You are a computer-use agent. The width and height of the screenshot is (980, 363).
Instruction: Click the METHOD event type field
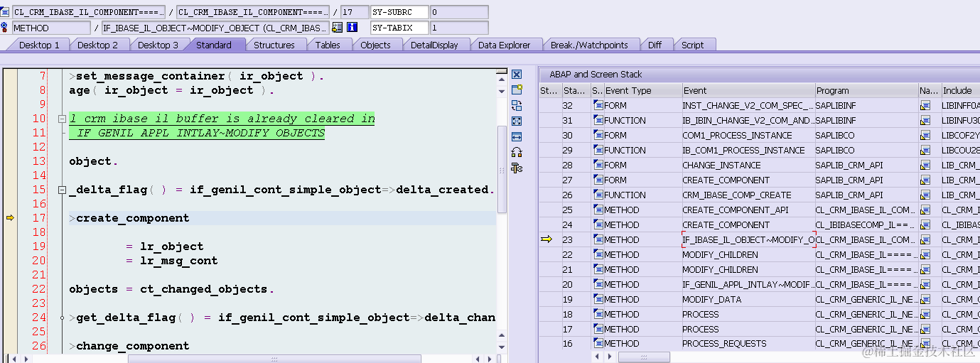tap(51, 28)
